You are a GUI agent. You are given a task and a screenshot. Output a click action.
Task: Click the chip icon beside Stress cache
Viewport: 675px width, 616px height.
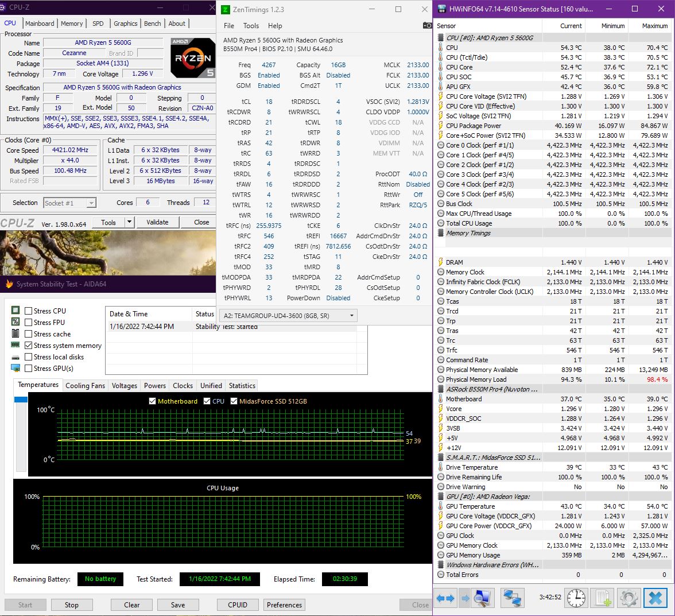(15, 333)
